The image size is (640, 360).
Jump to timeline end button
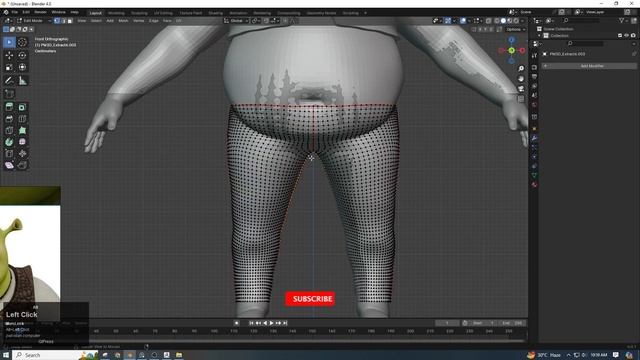pyautogui.click(x=285, y=323)
